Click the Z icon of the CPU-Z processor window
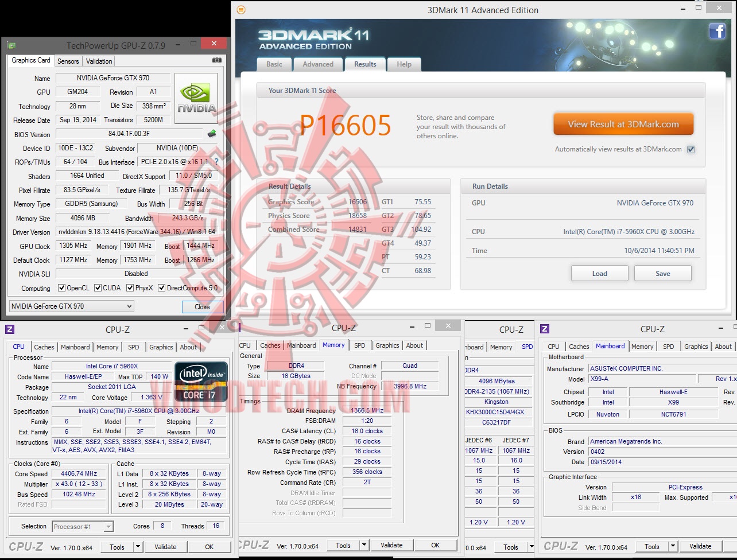This screenshot has width=737, height=560. [x=10, y=329]
